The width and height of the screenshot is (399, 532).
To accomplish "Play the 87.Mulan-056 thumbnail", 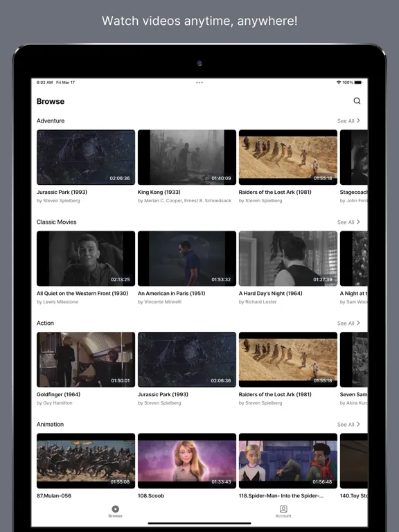I will [x=86, y=461].
